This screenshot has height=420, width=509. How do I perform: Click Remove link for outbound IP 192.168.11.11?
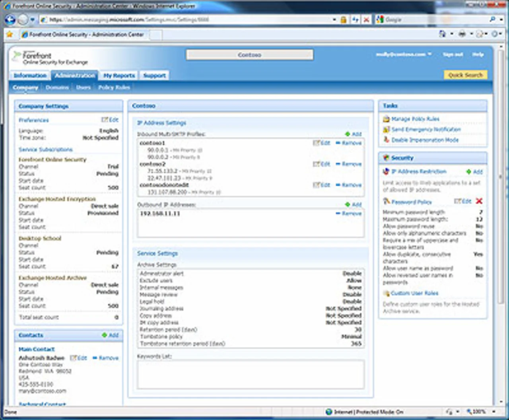349,214
